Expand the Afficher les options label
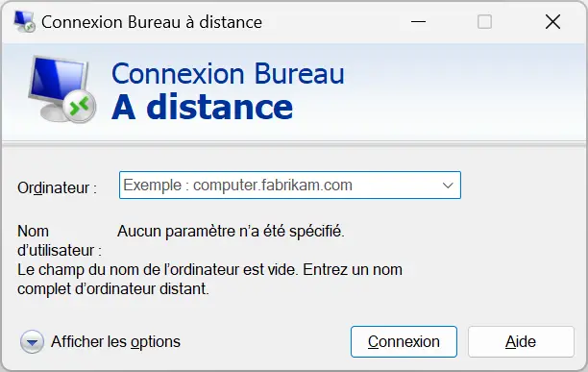The image size is (588, 372). pyautogui.click(x=115, y=341)
